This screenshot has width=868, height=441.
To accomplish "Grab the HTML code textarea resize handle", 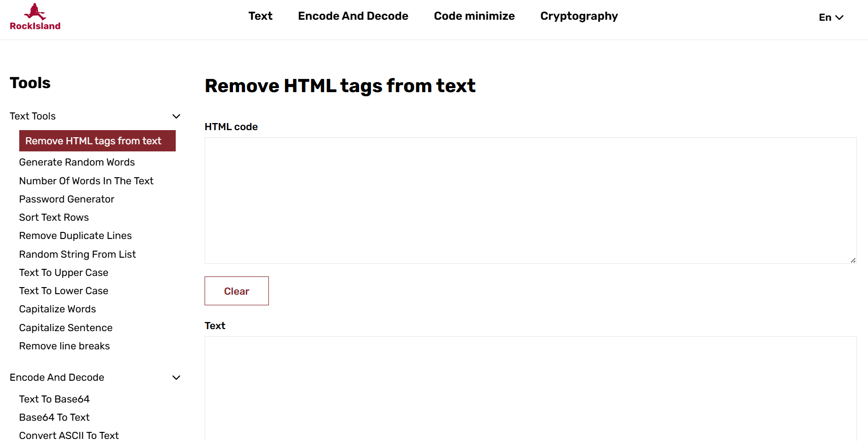I will pos(853,260).
